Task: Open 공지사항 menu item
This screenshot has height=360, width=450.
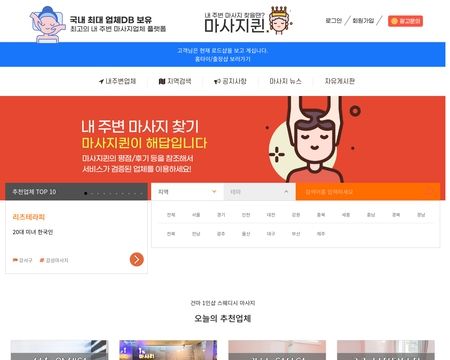Action: coord(230,81)
